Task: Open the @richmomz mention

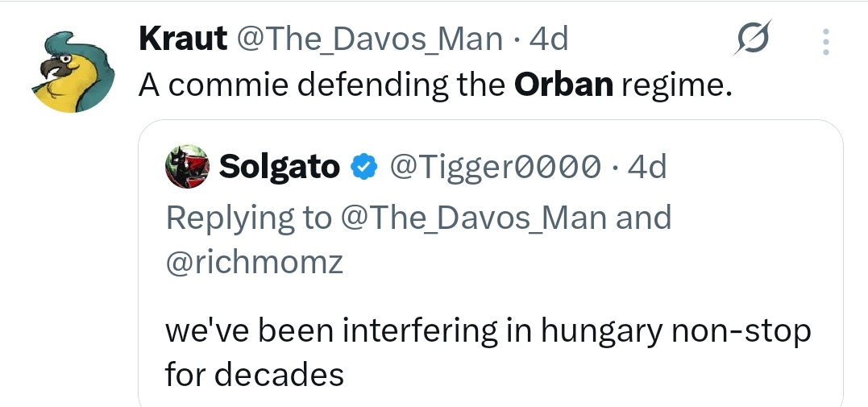Action: (x=254, y=264)
